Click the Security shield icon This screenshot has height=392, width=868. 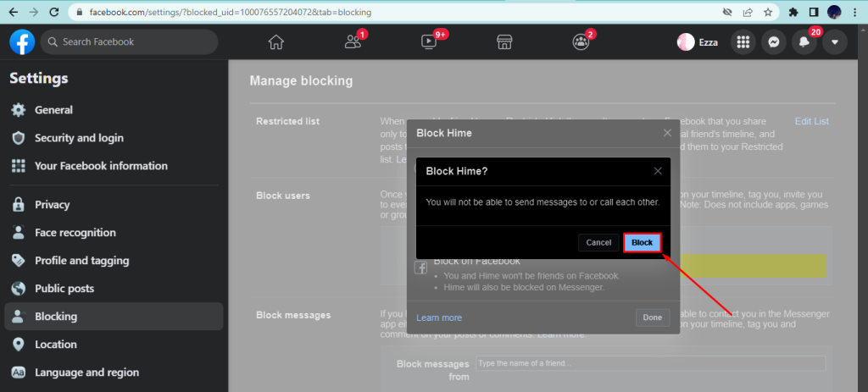tap(19, 138)
